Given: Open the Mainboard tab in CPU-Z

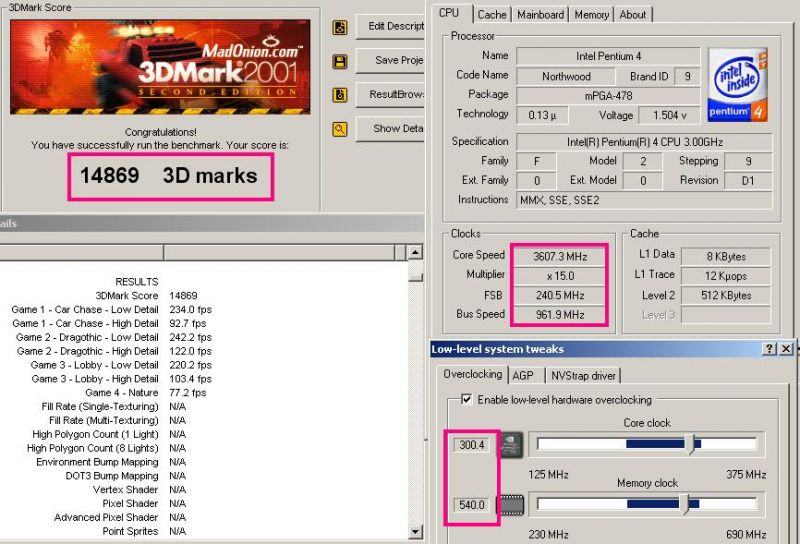Looking at the screenshot, I should point(540,15).
